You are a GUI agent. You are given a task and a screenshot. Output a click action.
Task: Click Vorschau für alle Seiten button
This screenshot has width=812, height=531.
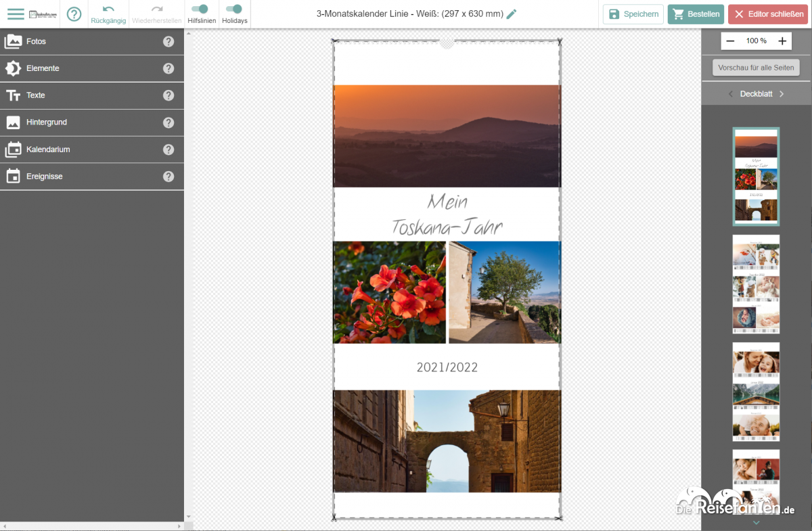756,68
